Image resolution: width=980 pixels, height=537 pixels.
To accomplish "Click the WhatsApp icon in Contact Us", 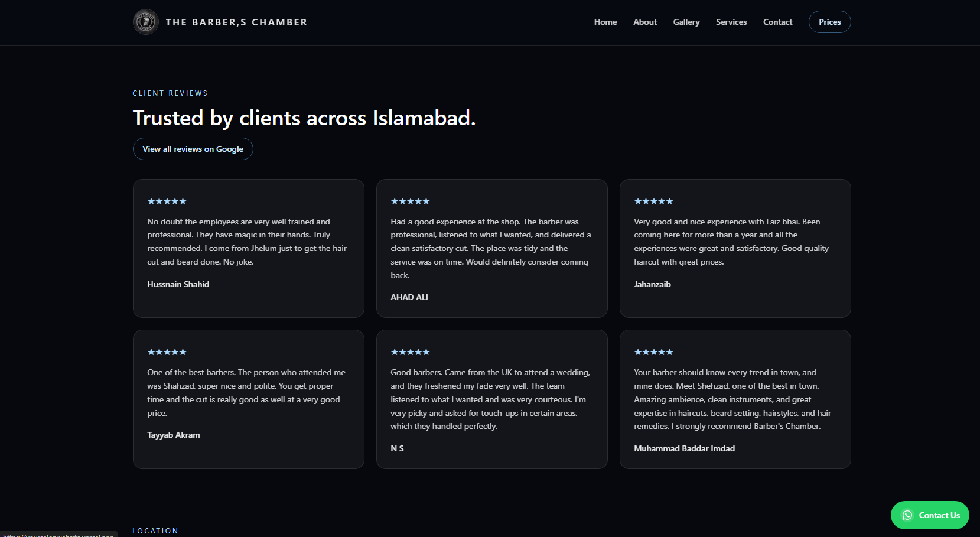I will pos(907,515).
